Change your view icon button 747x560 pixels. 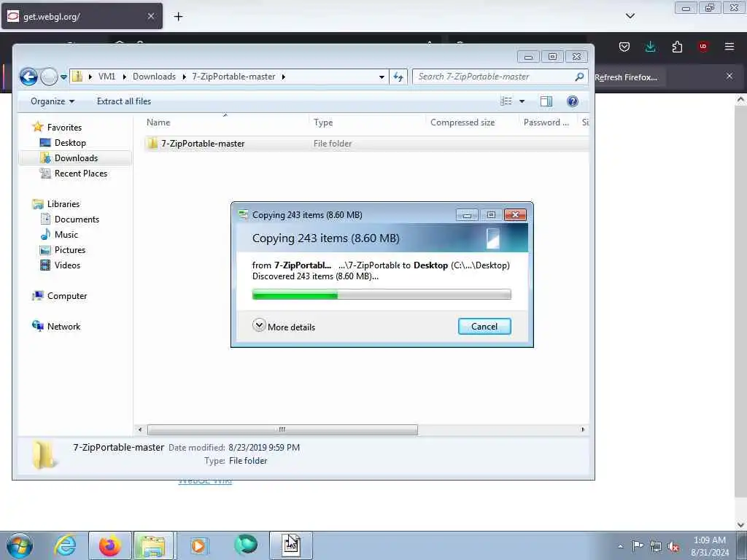pyautogui.click(x=506, y=101)
